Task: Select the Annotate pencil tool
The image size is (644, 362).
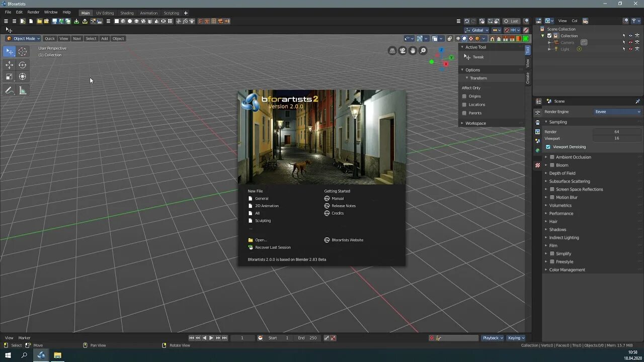Action: pos(10,90)
